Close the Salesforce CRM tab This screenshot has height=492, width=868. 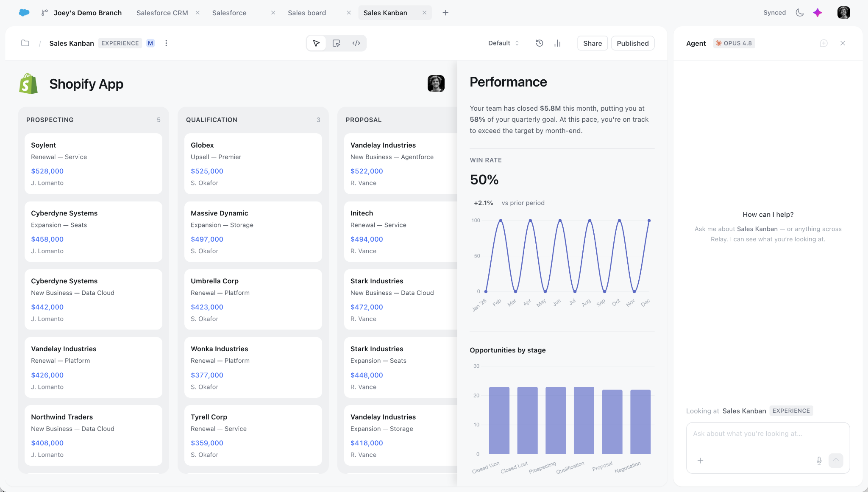click(x=198, y=13)
